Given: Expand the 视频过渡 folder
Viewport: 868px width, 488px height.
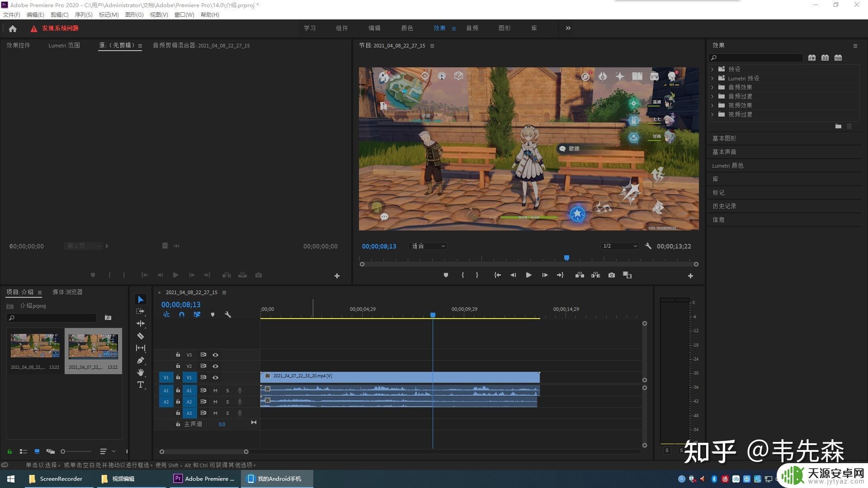Looking at the screenshot, I should [712, 114].
